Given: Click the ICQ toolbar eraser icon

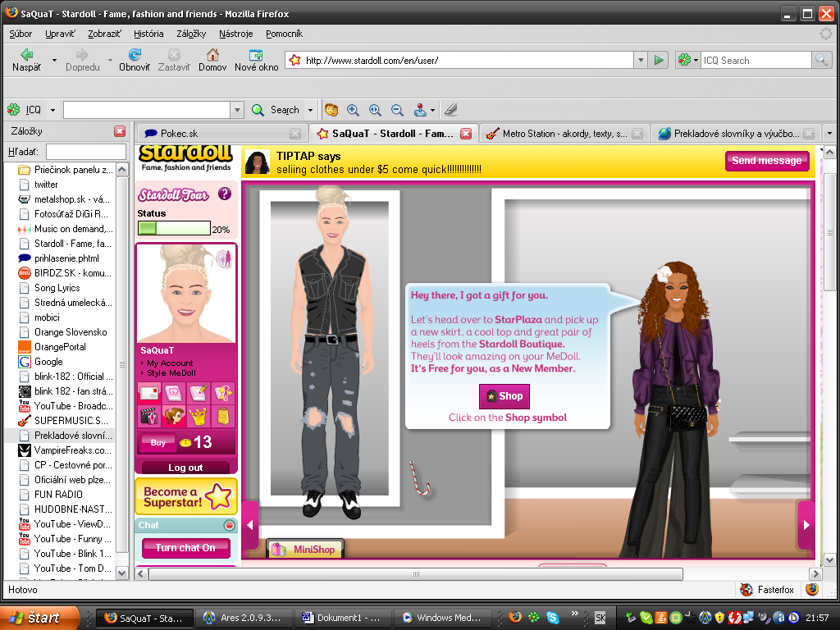Looking at the screenshot, I should pyautogui.click(x=451, y=110).
